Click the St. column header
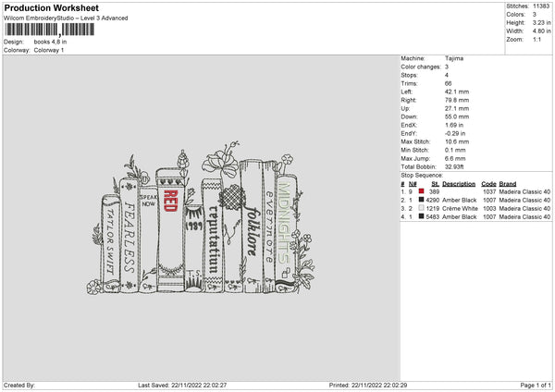 point(435,183)
